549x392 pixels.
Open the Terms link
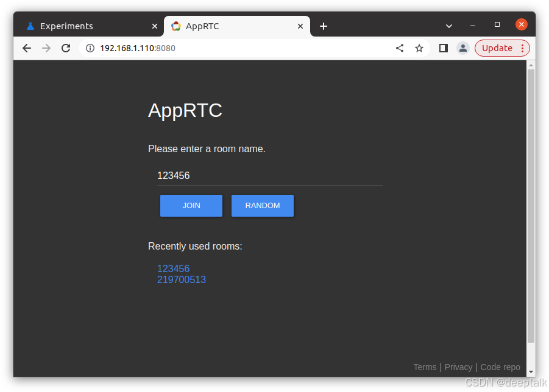425,367
